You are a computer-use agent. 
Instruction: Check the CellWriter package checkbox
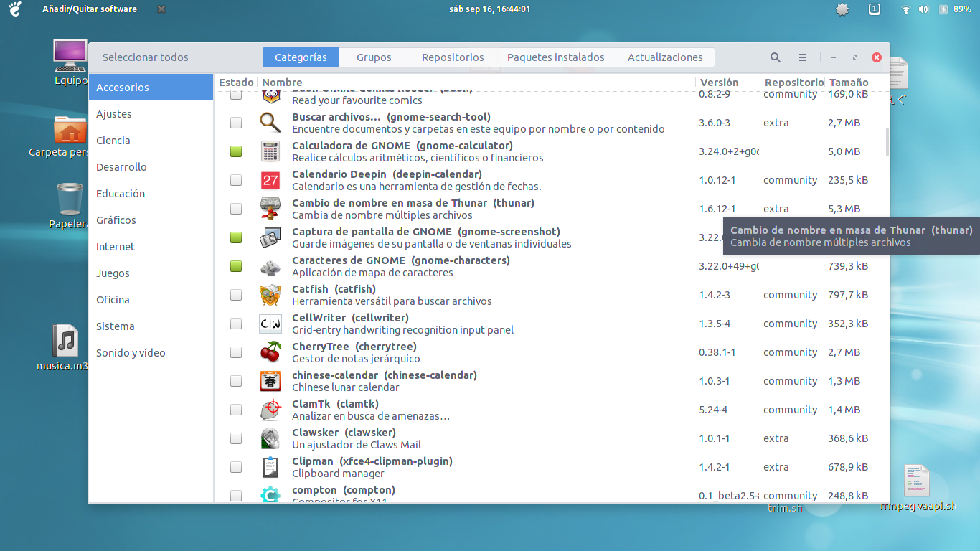[236, 324]
